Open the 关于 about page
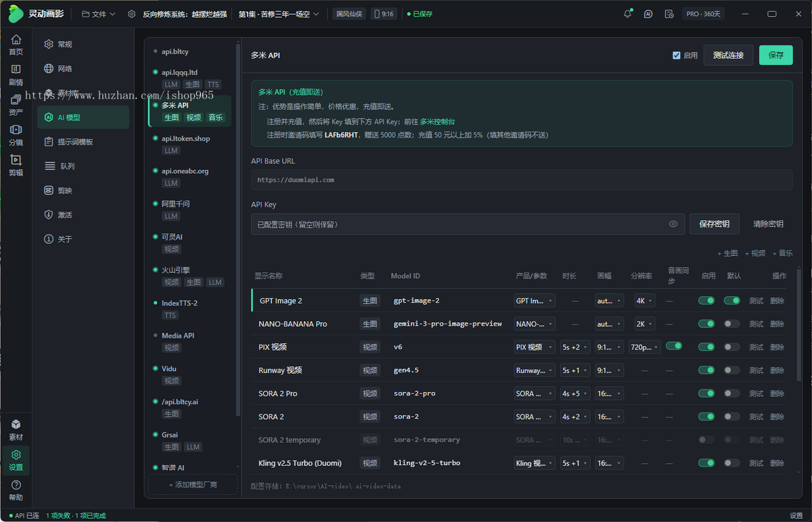This screenshot has height=522, width=812. click(x=83, y=239)
